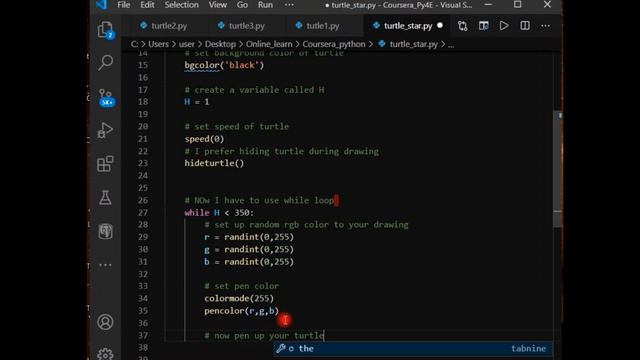Maximize the VS Code window

(x=518, y=4)
